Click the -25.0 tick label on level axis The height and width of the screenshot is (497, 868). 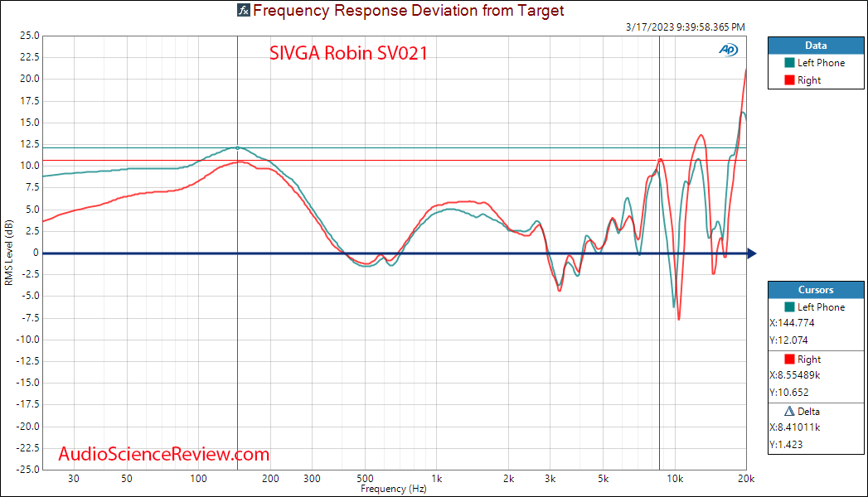27,470
